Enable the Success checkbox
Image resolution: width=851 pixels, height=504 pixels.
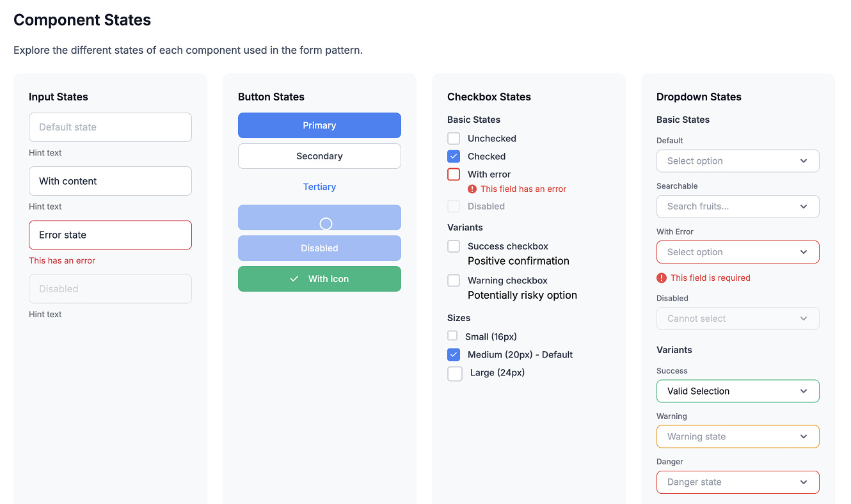pyautogui.click(x=454, y=246)
